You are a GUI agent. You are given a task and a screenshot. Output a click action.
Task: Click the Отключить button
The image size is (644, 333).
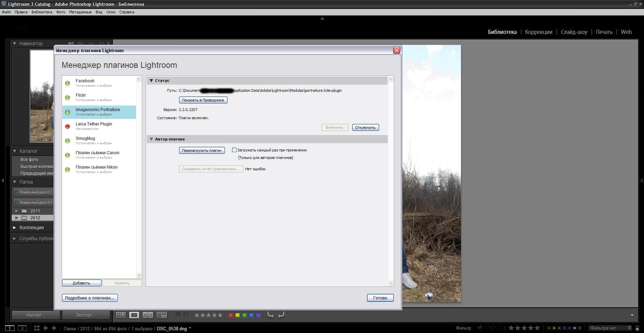coord(365,127)
